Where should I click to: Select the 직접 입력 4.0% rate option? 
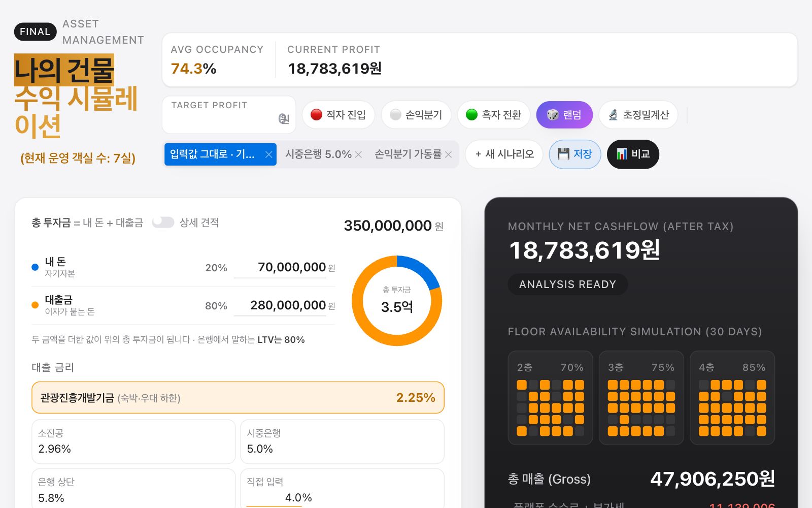pyautogui.click(x=343, y=489)
